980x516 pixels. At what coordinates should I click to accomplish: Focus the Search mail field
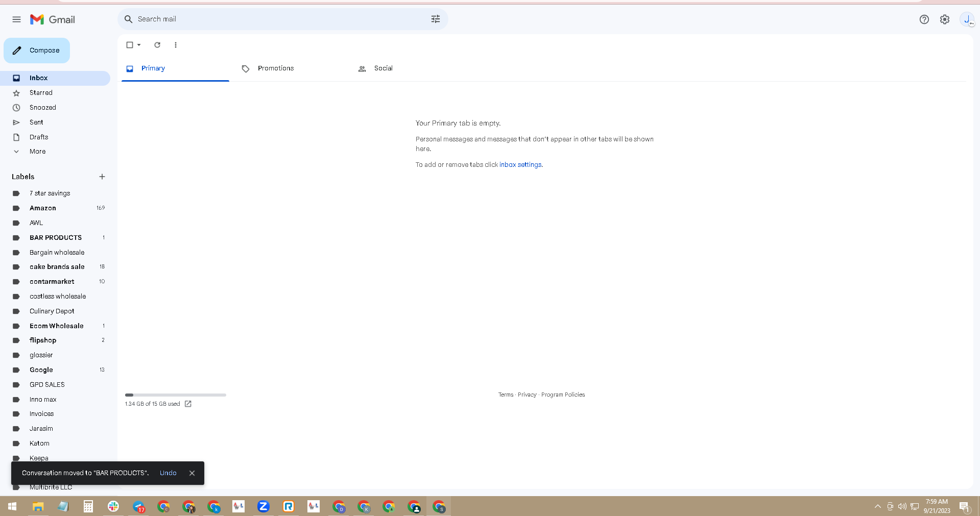tap(283, 19)
